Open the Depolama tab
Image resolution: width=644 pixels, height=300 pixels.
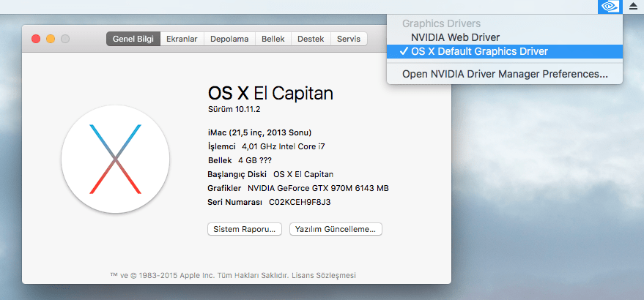(229, 39)
